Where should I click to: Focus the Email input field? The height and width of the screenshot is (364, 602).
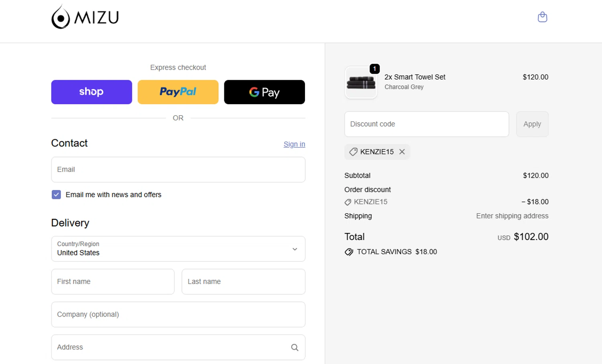click(x=178, y=170)
